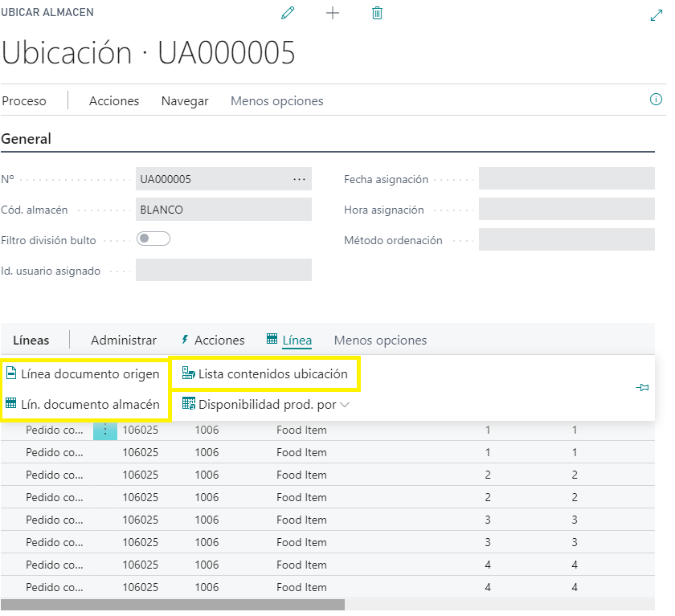The height and width of the screenshot is (616, 675).
Task: Click the Método ordenación label
Action: point(393,240)
